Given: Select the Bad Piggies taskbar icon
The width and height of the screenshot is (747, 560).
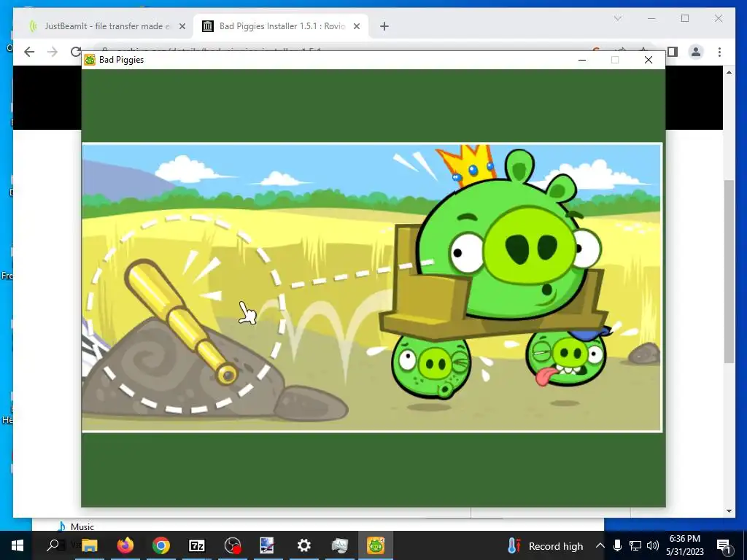Looking at the screenshot, I should [x=376, y=545].
